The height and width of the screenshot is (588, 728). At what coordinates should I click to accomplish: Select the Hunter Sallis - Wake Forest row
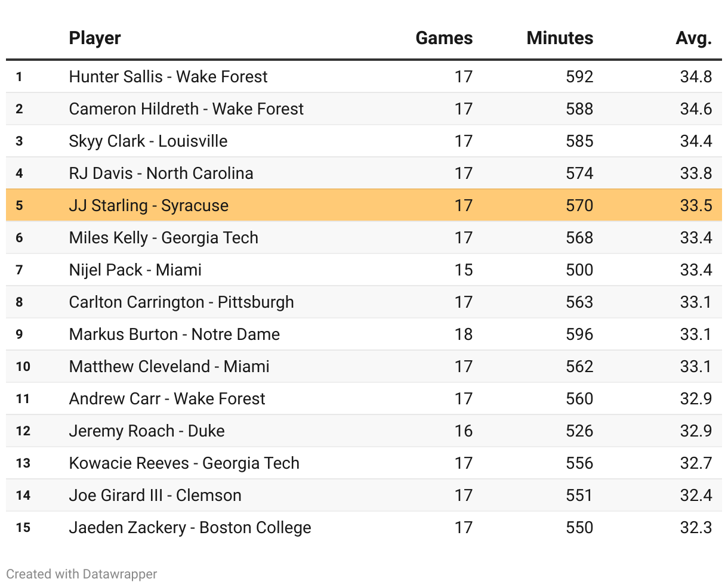168,77
